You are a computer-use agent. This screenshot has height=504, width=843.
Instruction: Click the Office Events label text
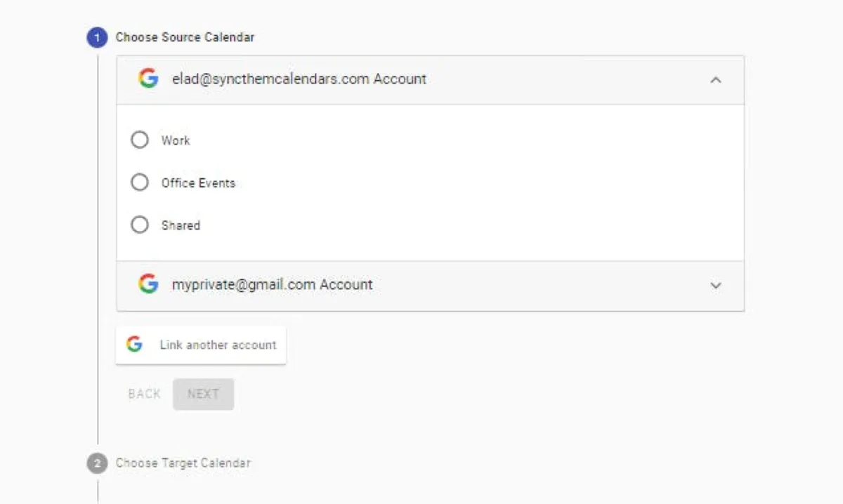pos(198,183)
